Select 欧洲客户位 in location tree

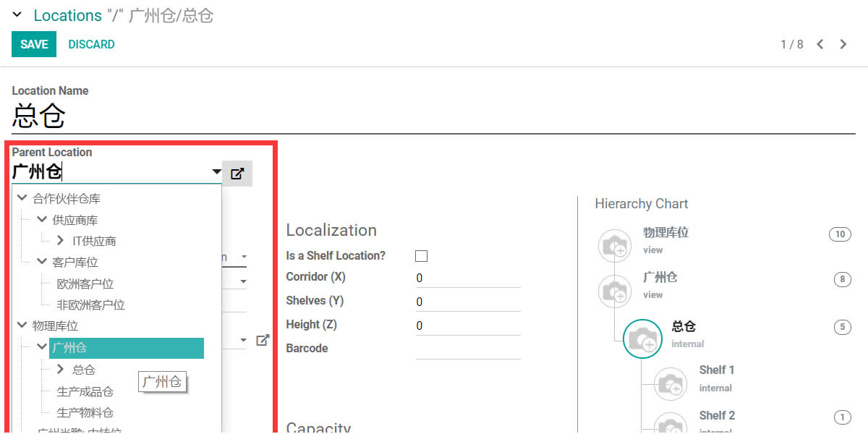point(85,284)
